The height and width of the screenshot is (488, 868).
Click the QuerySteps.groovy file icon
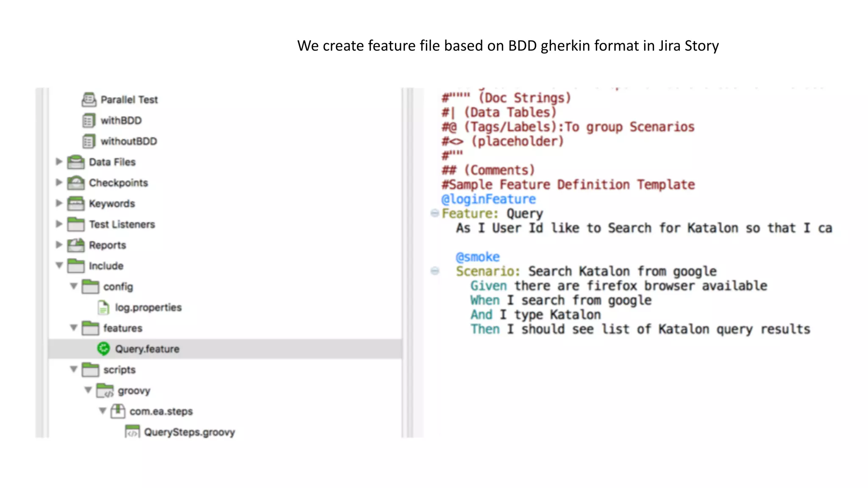coord(132,432)
